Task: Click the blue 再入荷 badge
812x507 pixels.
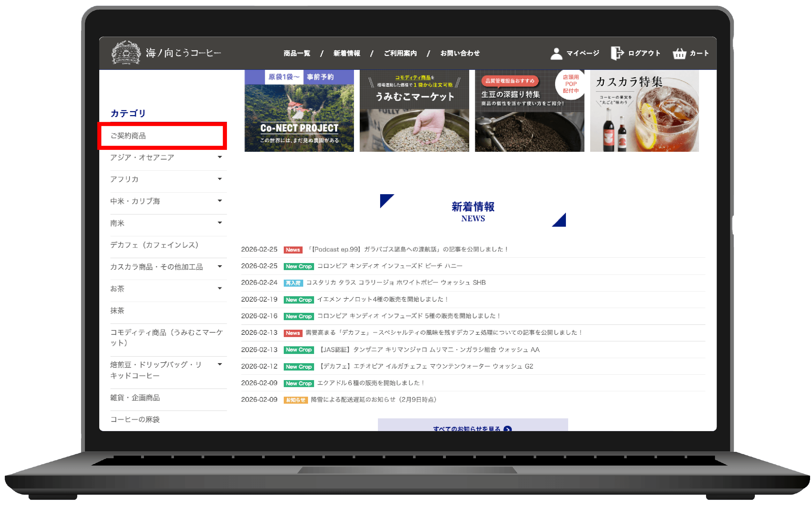Action: click(x=293, y=283)
